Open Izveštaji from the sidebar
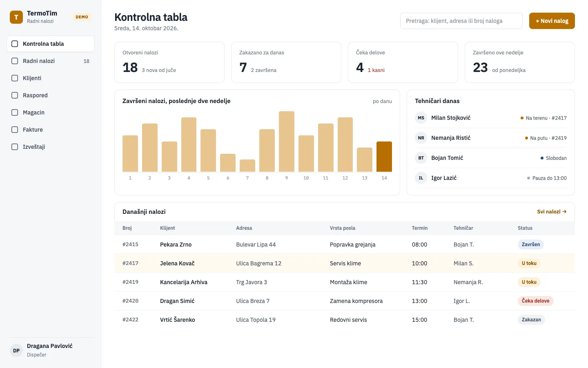This screenshot has width=588, height=368. pos(50,147)
